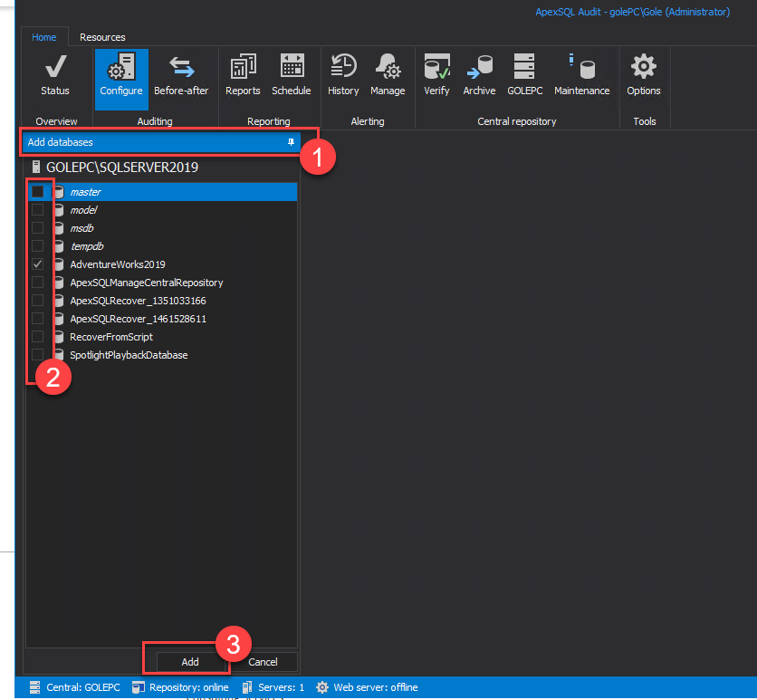Click the master database cylinder icon
Screen dimensions: 757x700
[59, 192]
